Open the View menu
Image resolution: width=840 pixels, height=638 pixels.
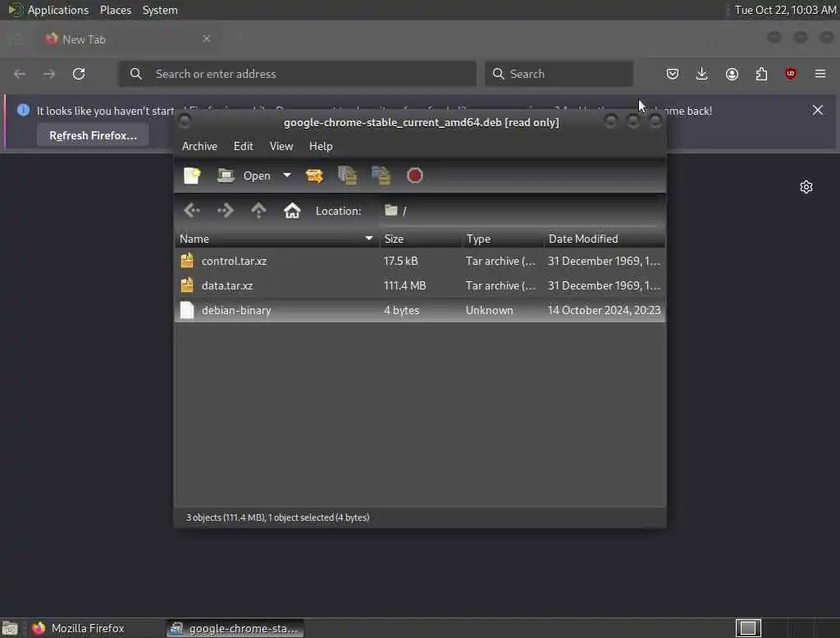pyautogui.click(x=281, y=146)
